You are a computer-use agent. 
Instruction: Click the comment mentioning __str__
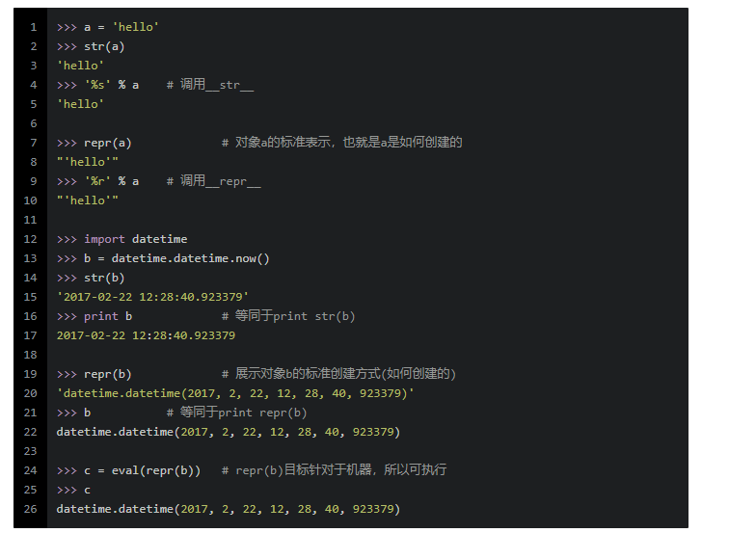(209, 85)
